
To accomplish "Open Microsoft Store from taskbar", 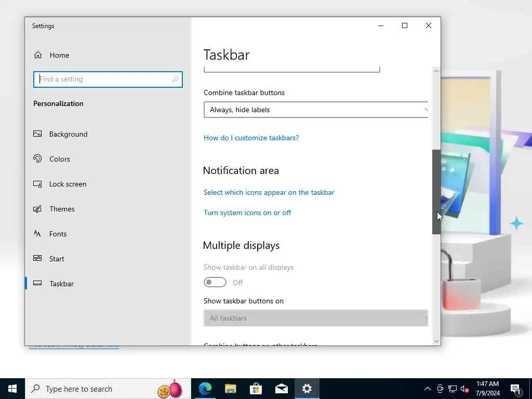I will [x=256, y=389].
